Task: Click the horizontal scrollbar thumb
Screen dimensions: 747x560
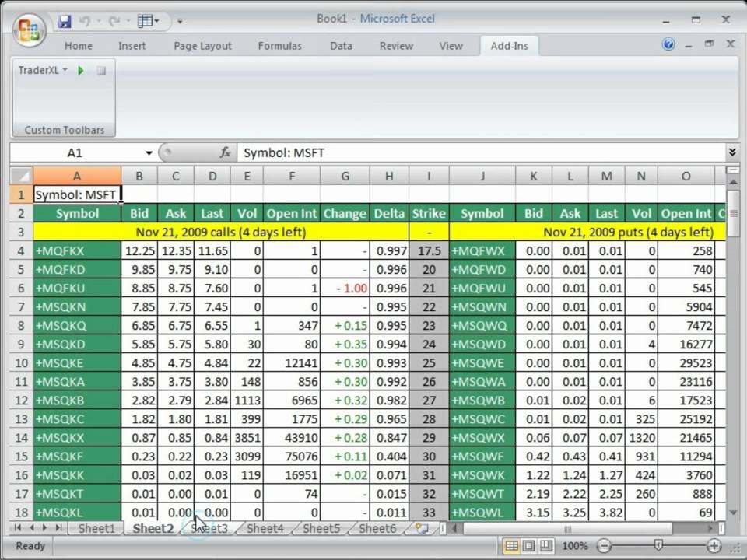Action: pos(567,528)
